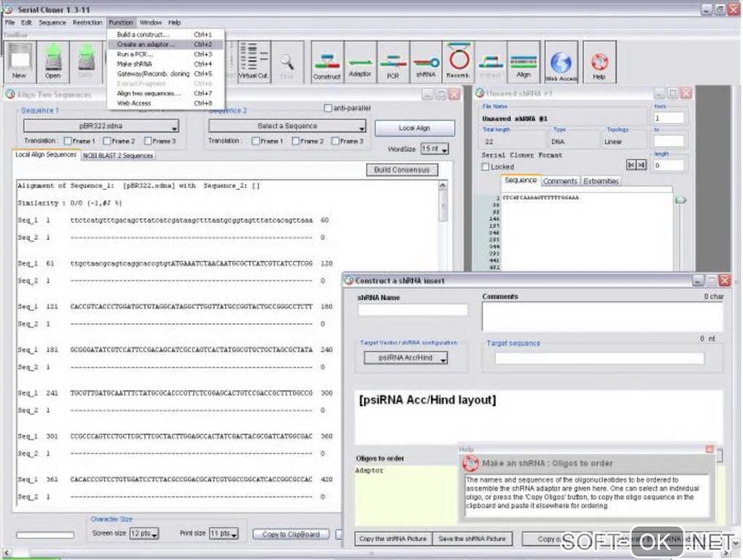Viewport: 743px width, 560px height.
Task: Click Save the shRNA Picture button
Action: tap(472, 539)
